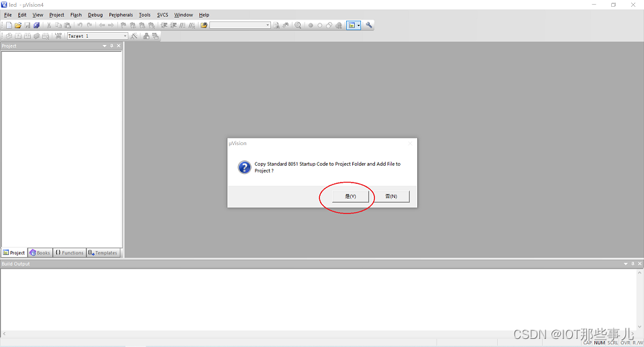The height and width of the screenshot is (347, 644).
Task: Click the Indent selection icon
Action: (164, 25)
